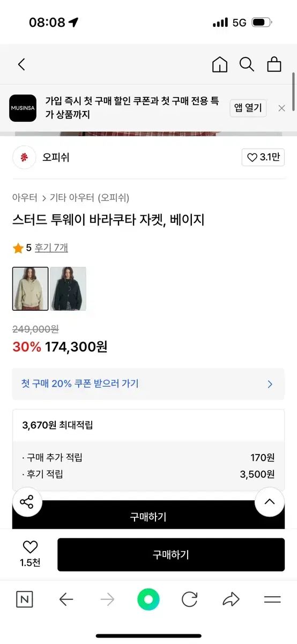Tap the bottom 구매하기 purchase button

click(171, 555)
